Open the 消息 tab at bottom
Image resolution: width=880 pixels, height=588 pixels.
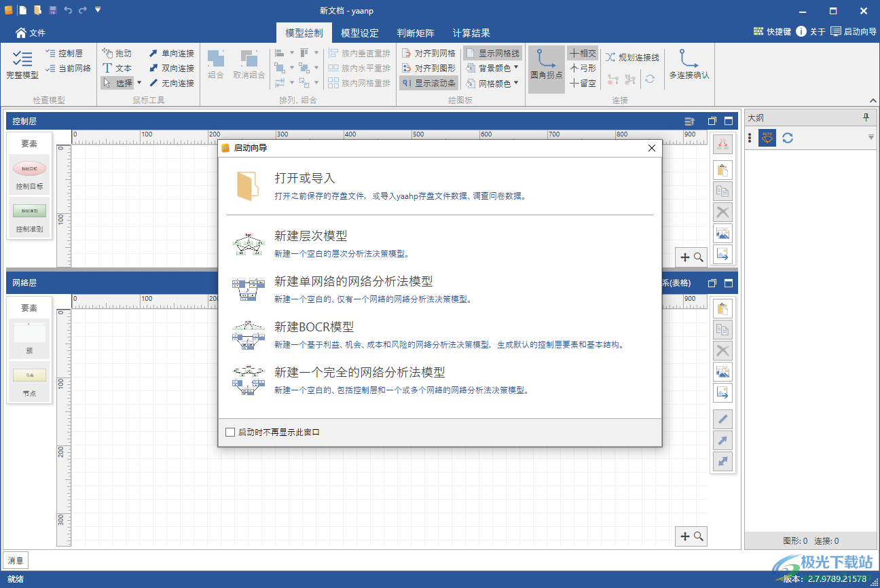point(16,561)
